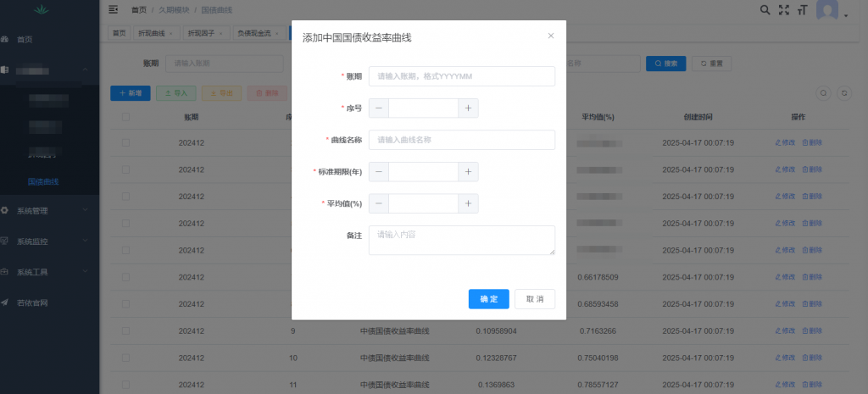868x394 pixels.
Task: Click the paper plane icon beside 若依官网
Action: click(4, 302)
